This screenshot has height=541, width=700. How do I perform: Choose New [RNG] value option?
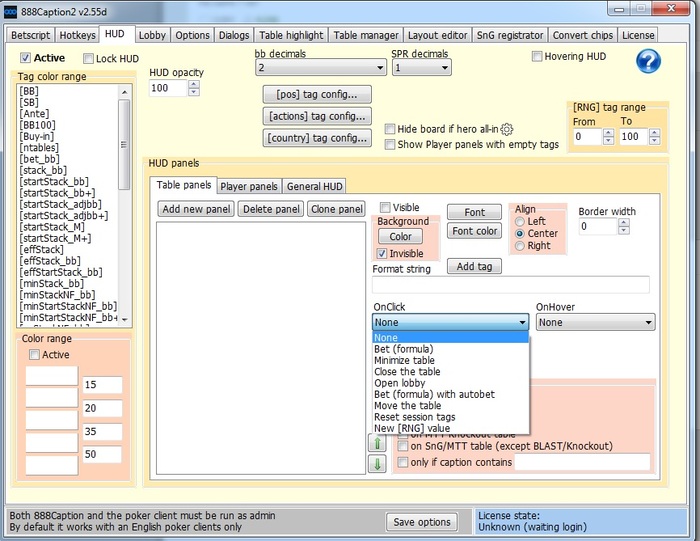(x=450, y=428)
